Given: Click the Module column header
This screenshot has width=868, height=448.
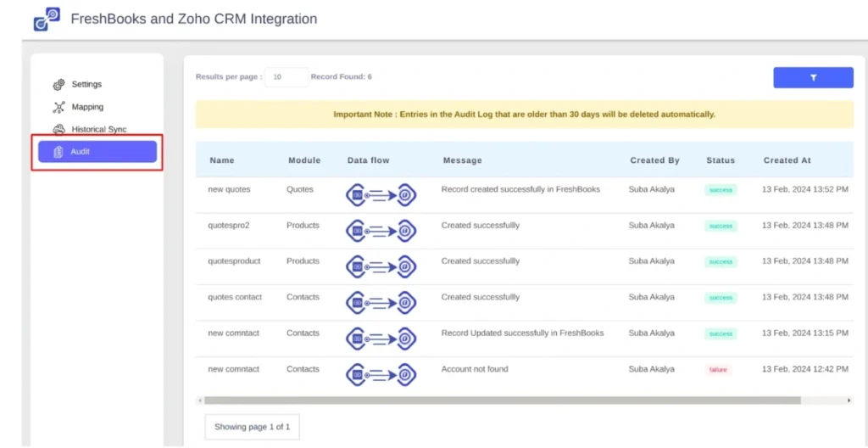Looking at the screenshot, I should (304, 160).
